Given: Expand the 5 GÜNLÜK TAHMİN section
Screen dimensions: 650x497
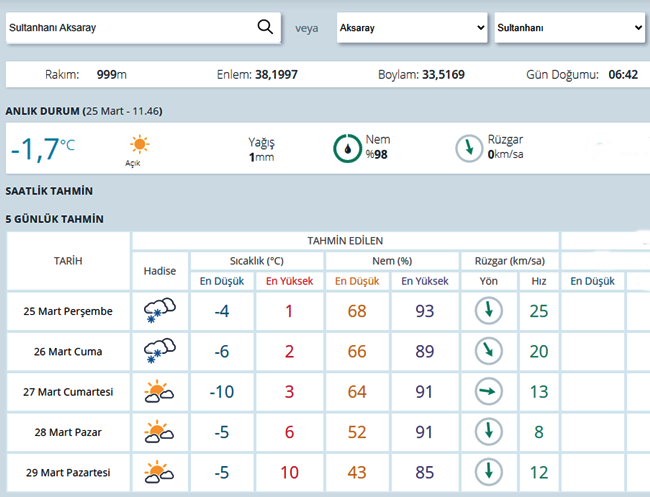Looking at the screenshot, I should click(x=54, y=218).
